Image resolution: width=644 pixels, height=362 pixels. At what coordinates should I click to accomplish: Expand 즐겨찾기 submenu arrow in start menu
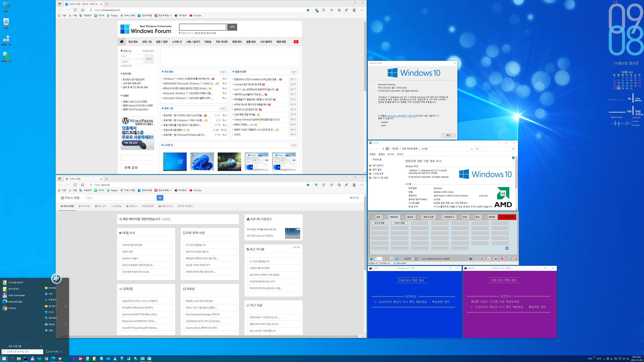66,306
